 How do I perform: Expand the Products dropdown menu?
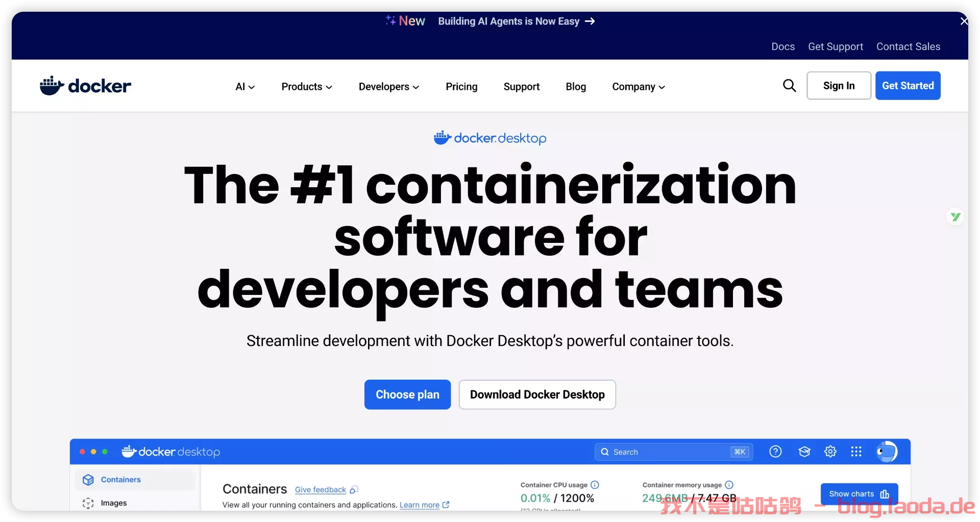307,87
